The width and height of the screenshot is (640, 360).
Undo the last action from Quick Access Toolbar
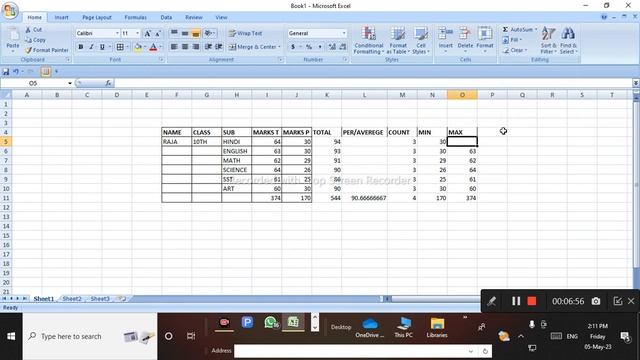coord(16,72)
